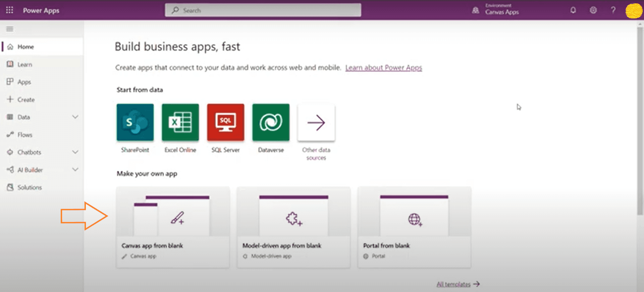Expand the Chatbots section chevron

click(x=75, y=152)
